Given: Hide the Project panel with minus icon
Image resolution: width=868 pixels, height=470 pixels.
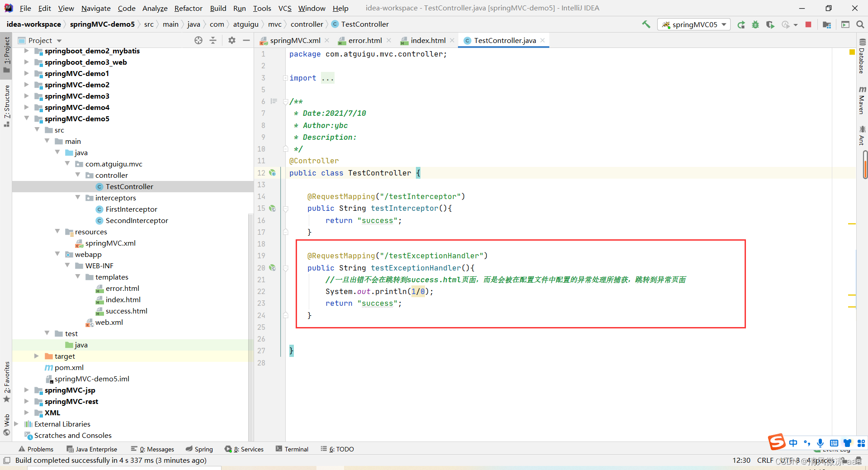Looking at the screenshot, I should click(x=246, y=40).
